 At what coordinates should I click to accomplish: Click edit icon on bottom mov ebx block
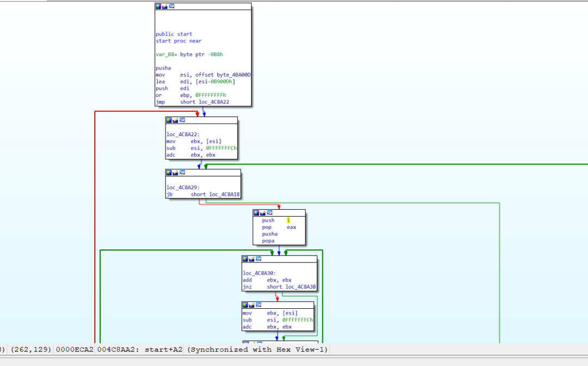pos(251,305)
